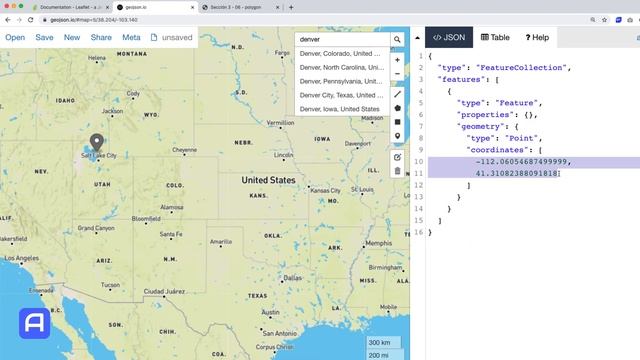Open the Open menu

[x=15, y=38]
